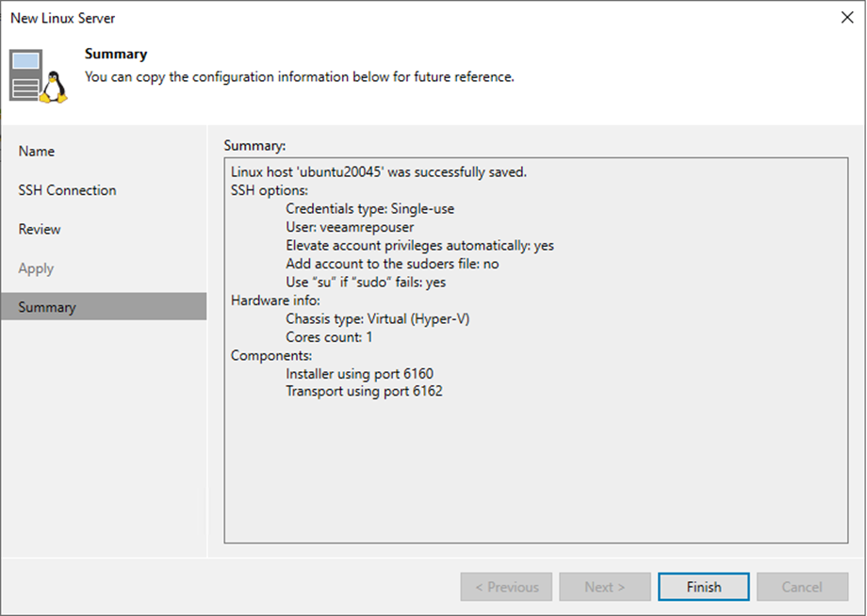Close the New Linux Server dialog

pos(847,18)
